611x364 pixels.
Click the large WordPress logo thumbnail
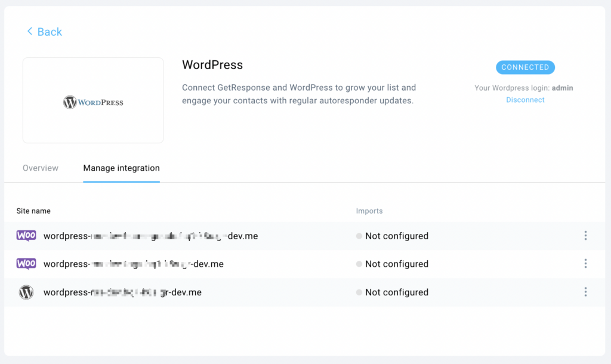tap(92, 100)
